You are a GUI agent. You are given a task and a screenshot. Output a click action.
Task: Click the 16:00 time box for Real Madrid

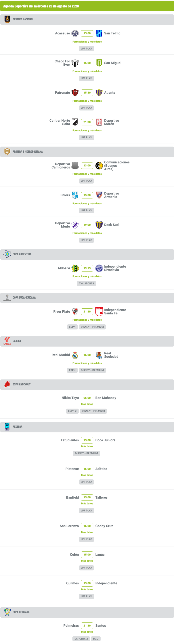(x=87, y=355)
